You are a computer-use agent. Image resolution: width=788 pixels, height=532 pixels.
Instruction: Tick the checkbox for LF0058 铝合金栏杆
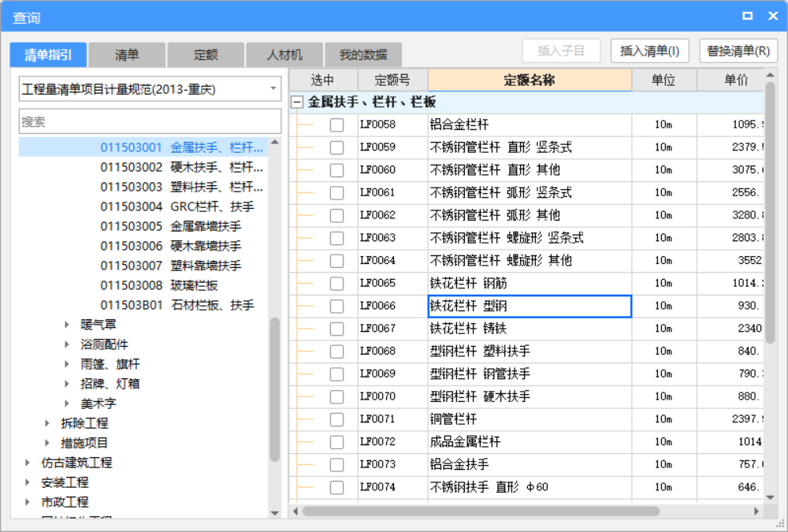coord(336,125)
